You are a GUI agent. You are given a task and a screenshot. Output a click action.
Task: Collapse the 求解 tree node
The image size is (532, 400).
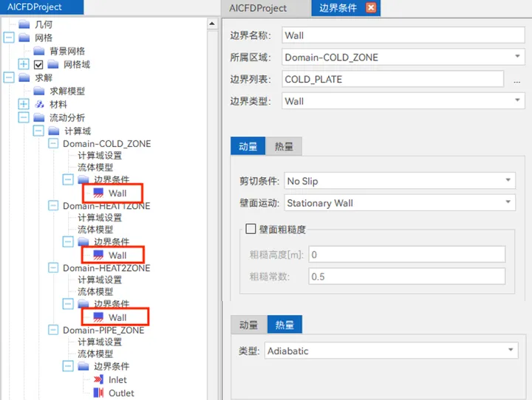click(x=9, y=77)
